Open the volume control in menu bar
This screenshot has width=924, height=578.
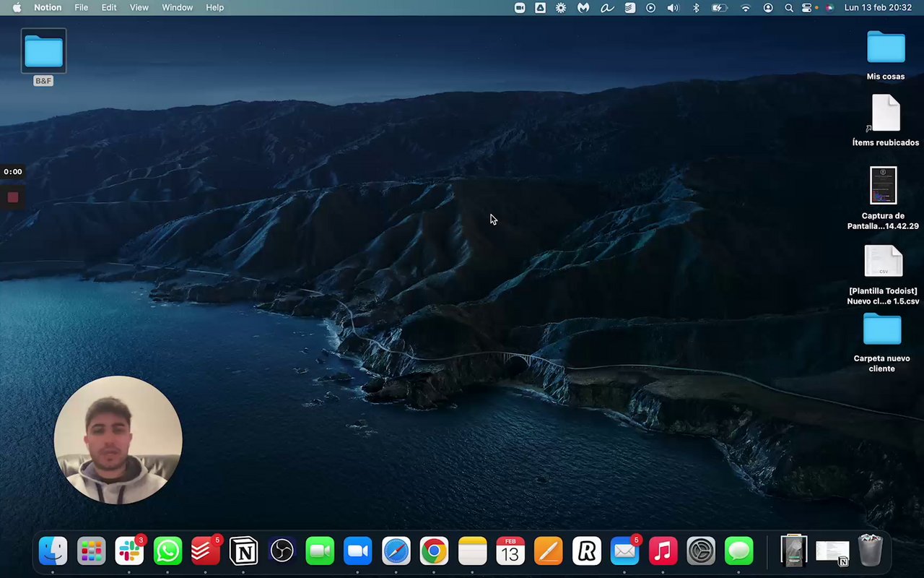(673, 7)
